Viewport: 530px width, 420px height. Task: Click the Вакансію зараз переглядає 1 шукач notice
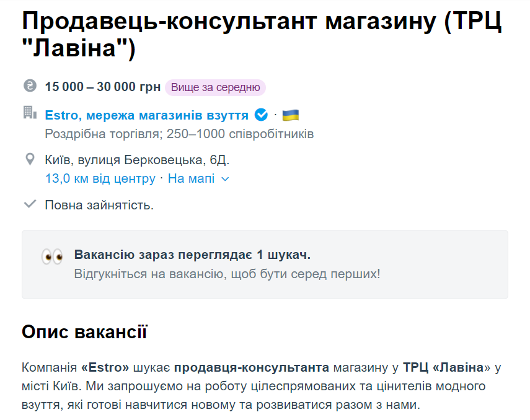[192, 255]
